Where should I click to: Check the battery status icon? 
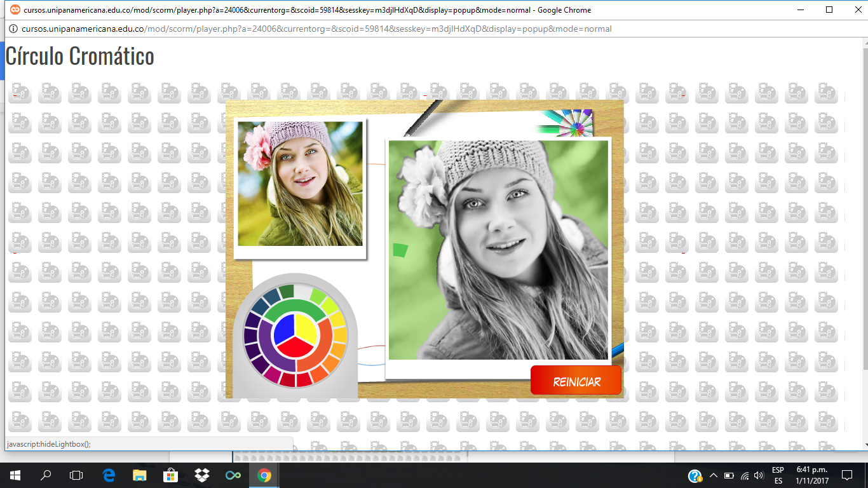729,475
